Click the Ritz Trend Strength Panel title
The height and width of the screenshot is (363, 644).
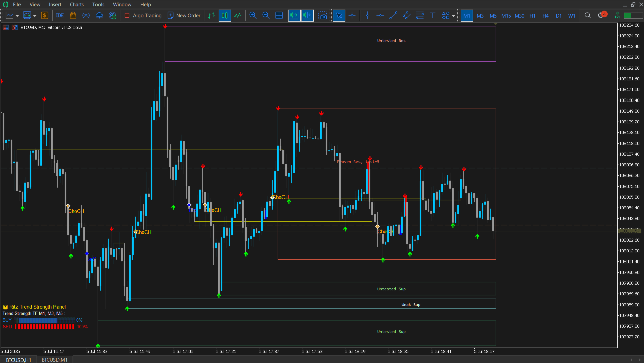37,307
